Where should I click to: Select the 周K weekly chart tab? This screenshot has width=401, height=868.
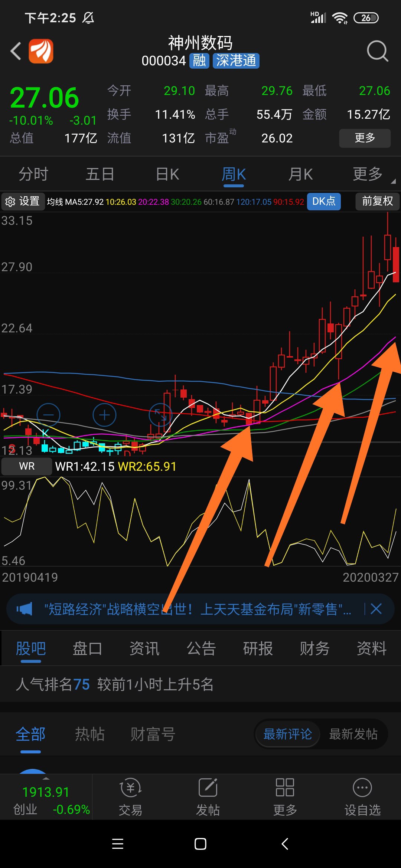[234, 174]
